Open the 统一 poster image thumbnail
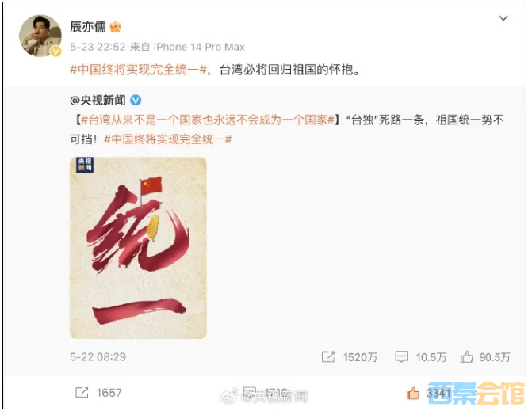This screenshot has width=532, height=411. 138,248
